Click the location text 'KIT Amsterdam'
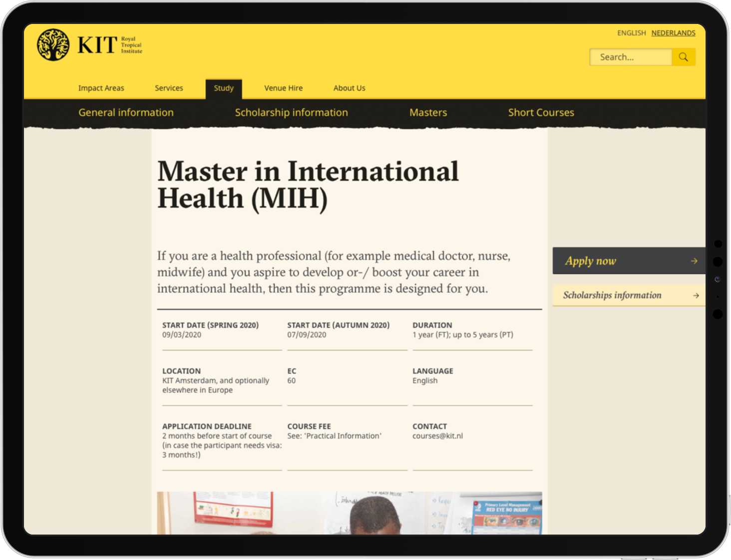 (x=189, y=380)
